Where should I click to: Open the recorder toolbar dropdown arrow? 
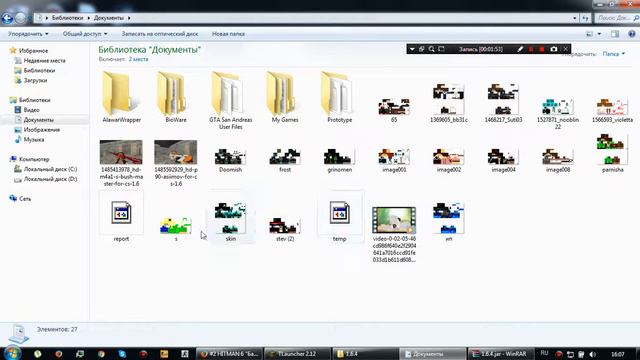(412, 49)
